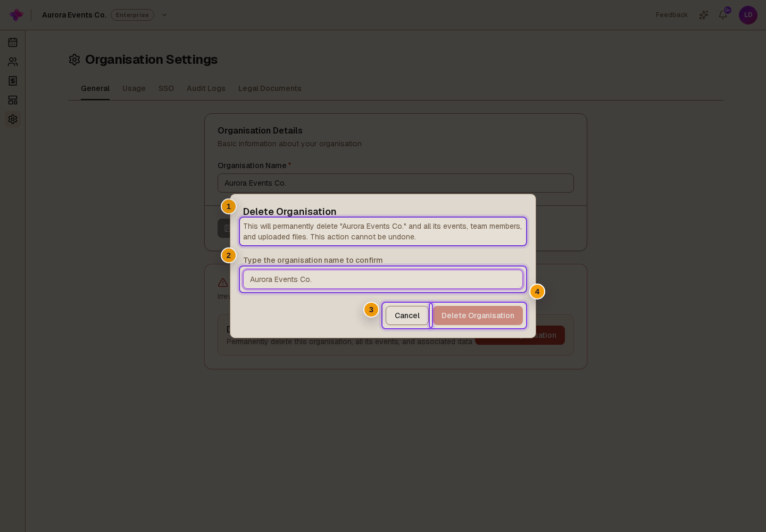The image size is (766, 532).
Task: Focus the Organisation Name field on the page
Action: pos(396,183)
